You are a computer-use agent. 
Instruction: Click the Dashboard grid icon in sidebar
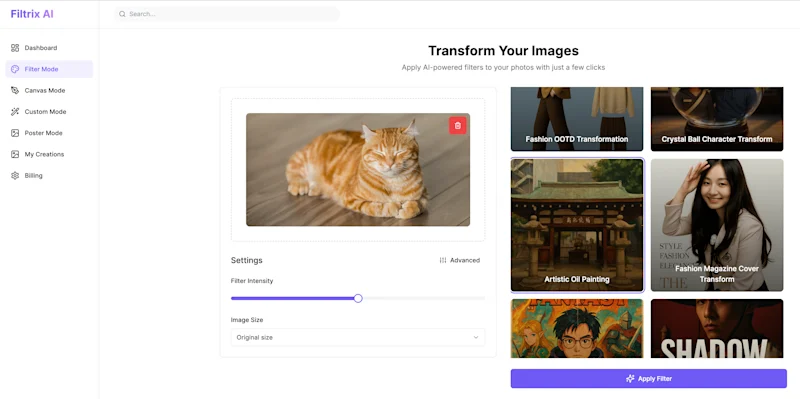[x=15, y=48]
